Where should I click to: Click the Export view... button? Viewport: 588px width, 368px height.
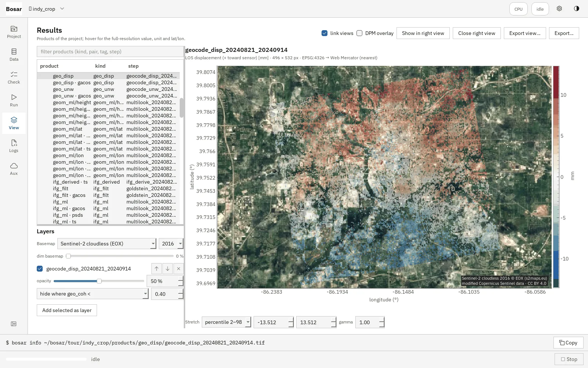(525, 33)
